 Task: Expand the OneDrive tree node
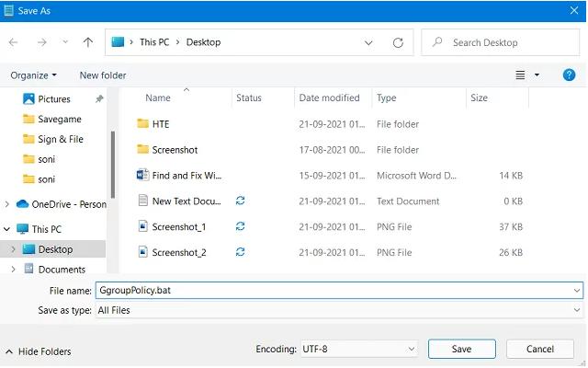8,204
